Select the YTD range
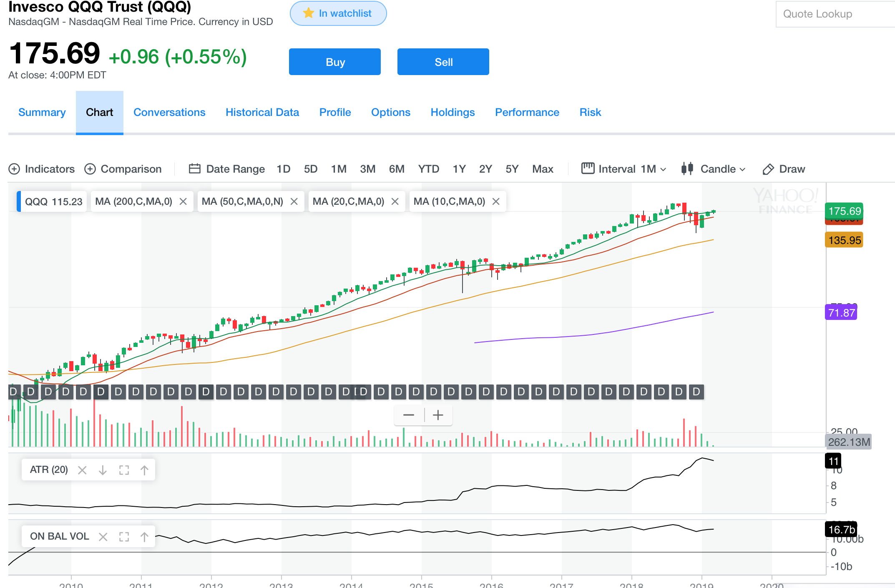This screenshot has width=895, height=588. pos(429,169)
